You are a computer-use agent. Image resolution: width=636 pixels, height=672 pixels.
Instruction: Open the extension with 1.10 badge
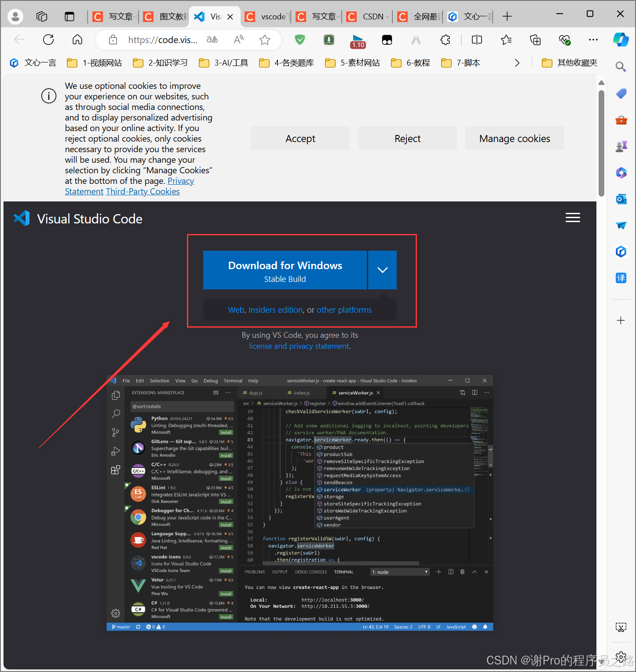[358, 41]
